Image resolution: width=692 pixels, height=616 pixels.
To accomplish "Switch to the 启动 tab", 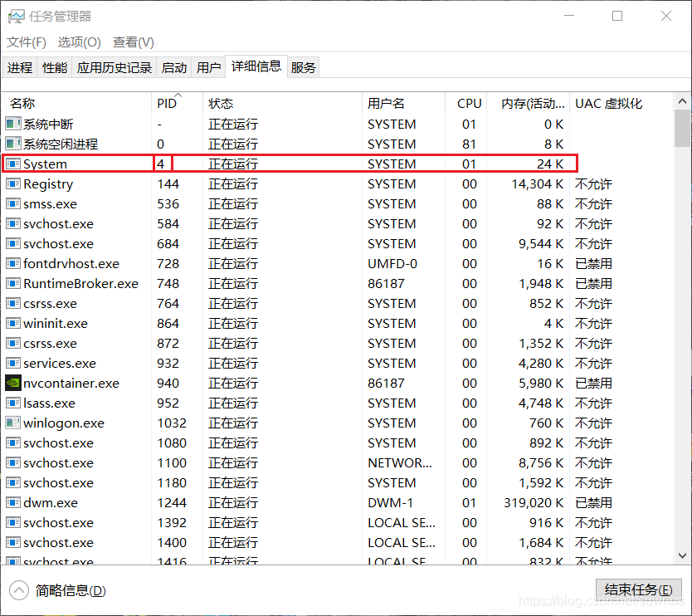I will tap(174, 67).
